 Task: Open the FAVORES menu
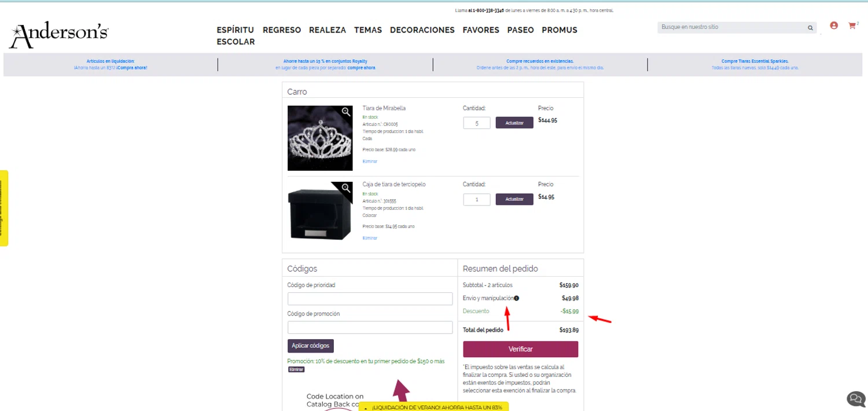[x=481, y=30]
